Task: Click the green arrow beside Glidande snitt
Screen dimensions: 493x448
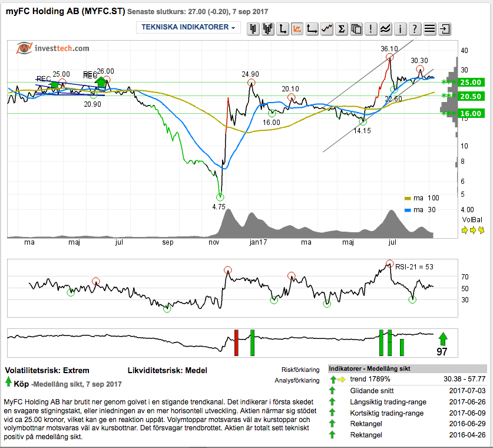Action: (332, 391)
